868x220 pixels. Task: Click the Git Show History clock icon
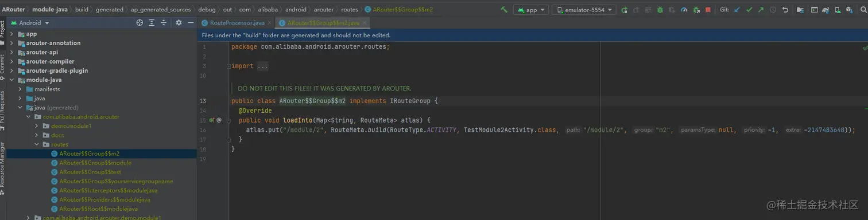[x=773, y=10]
